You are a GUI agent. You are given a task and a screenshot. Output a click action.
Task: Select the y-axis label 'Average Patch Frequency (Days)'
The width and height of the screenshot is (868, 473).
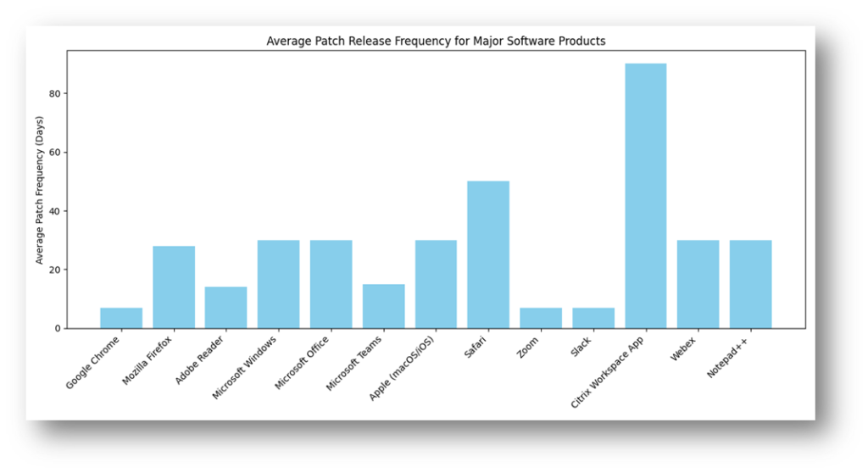pyautogui.click(x=39, y=190)
